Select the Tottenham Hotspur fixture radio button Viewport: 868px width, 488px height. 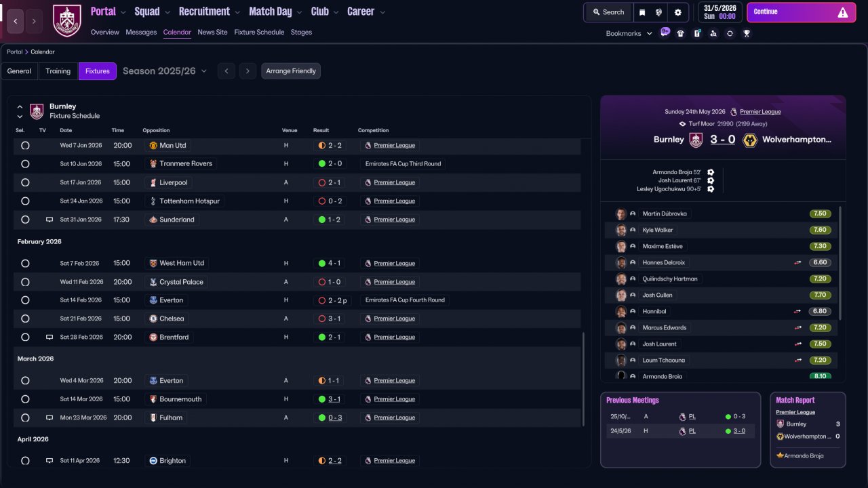pyautogui.click(x=25, y=201)
